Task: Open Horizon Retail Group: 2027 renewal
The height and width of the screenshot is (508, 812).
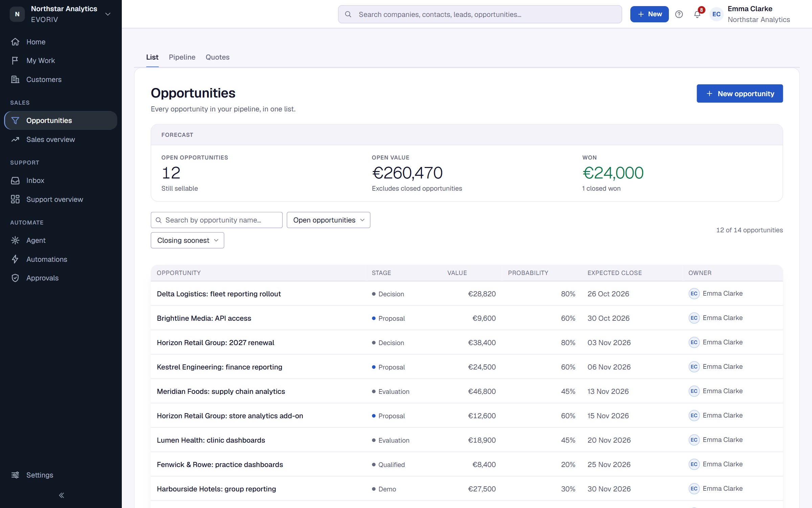Action: click(216, 343)
